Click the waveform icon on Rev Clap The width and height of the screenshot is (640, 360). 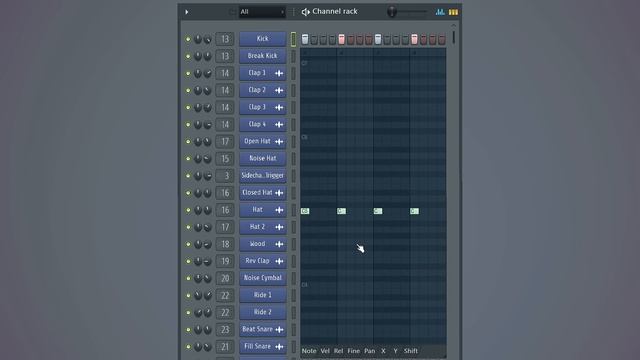pos(279,261)
